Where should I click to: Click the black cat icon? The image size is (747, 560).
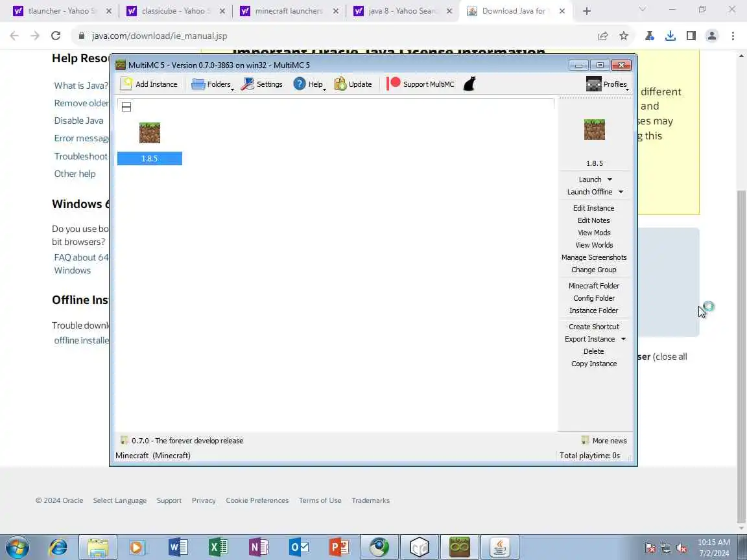pos(469,84)
